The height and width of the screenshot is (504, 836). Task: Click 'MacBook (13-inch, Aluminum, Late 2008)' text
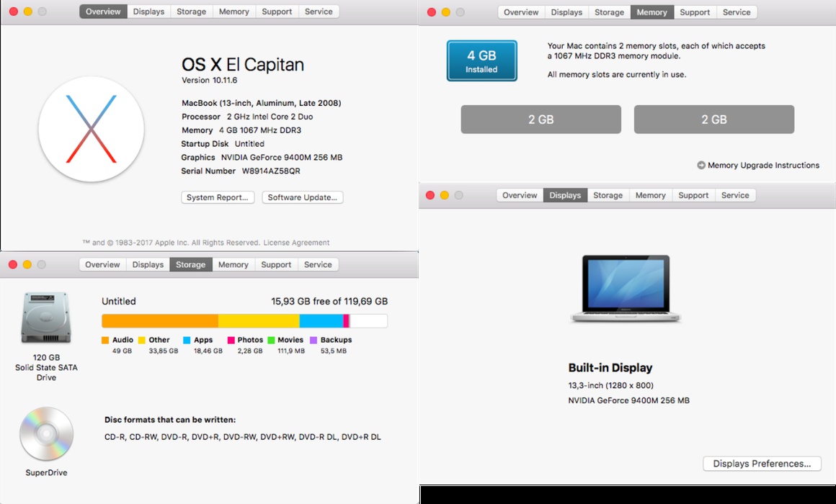[x=261, y=104]
